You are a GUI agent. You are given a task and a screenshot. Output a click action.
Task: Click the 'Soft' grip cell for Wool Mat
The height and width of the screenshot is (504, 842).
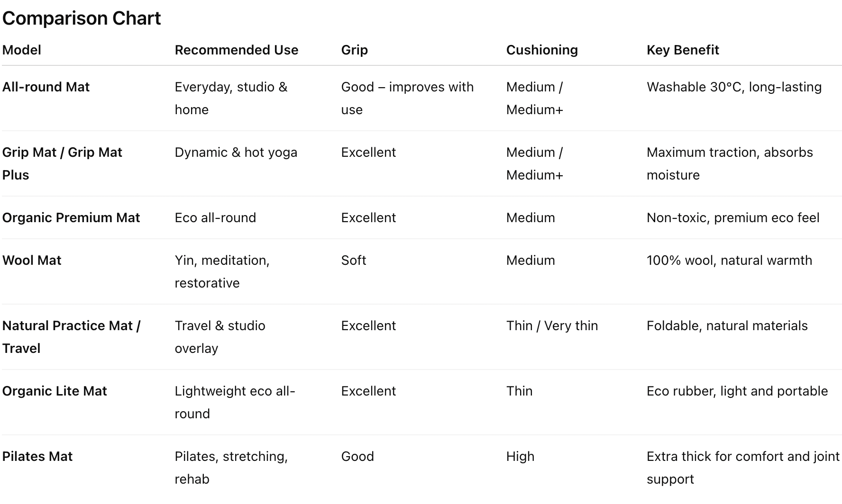354,260
